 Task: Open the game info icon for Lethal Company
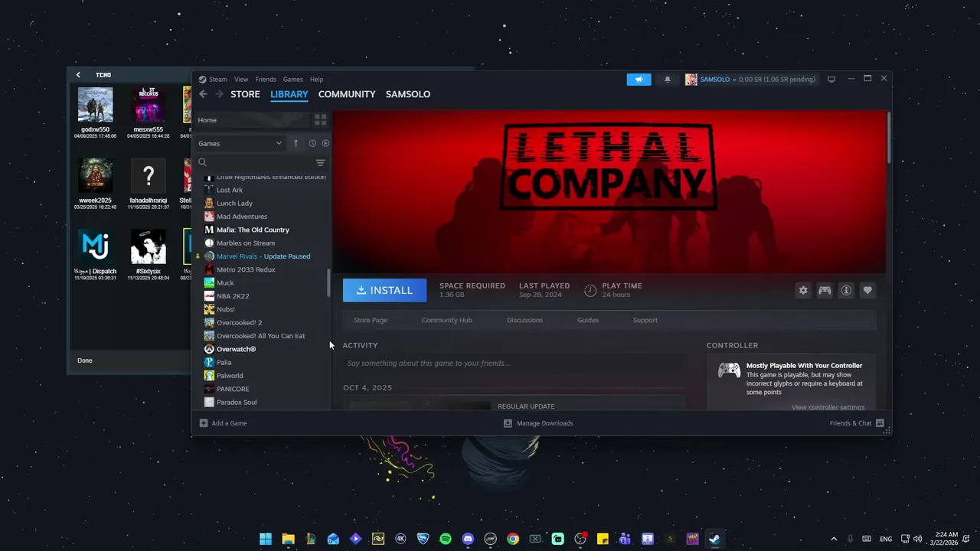coord(846,290)
